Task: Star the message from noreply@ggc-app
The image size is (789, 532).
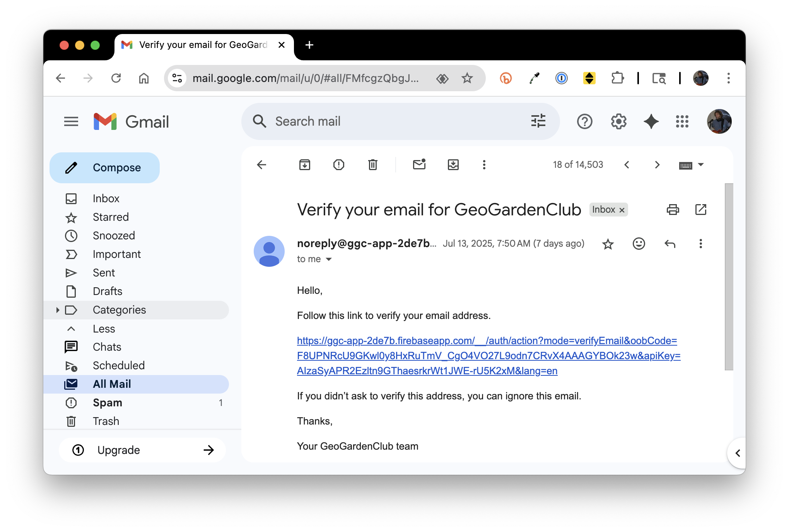Action: coord(608,244)
